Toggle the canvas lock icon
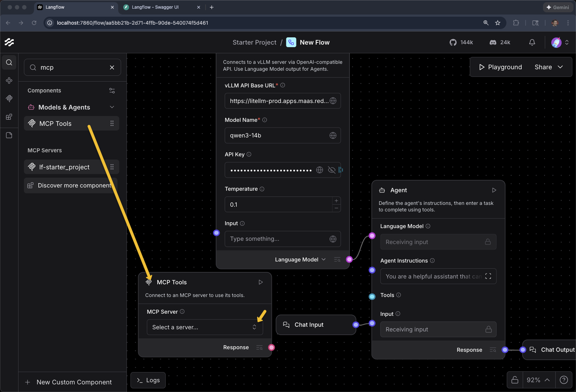Viewport: 576px width, 392px height. tap(515, 380)
